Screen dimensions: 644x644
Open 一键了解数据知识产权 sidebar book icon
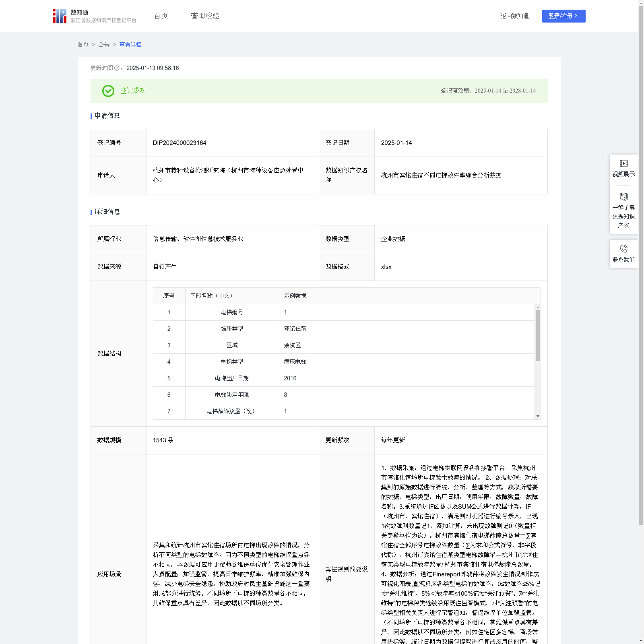624,197
